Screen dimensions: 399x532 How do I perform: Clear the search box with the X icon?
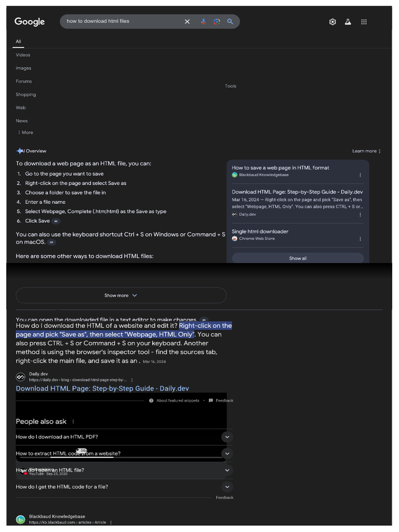point(187,22)
